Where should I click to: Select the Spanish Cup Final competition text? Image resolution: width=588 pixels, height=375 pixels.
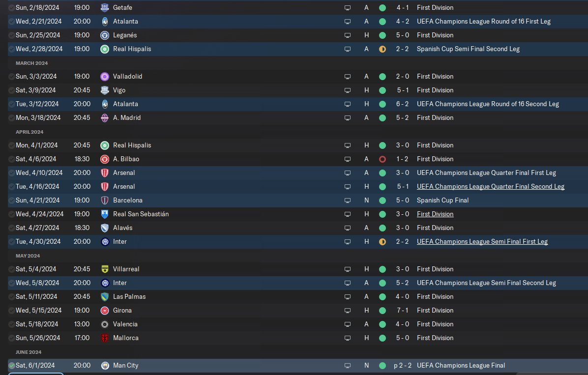click(x=442, y=200)
